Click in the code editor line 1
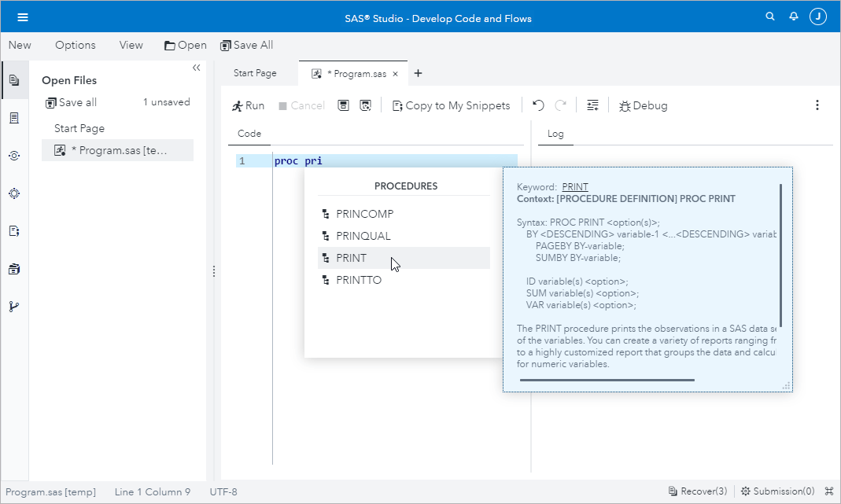841x504 pixels. (395, 161)
